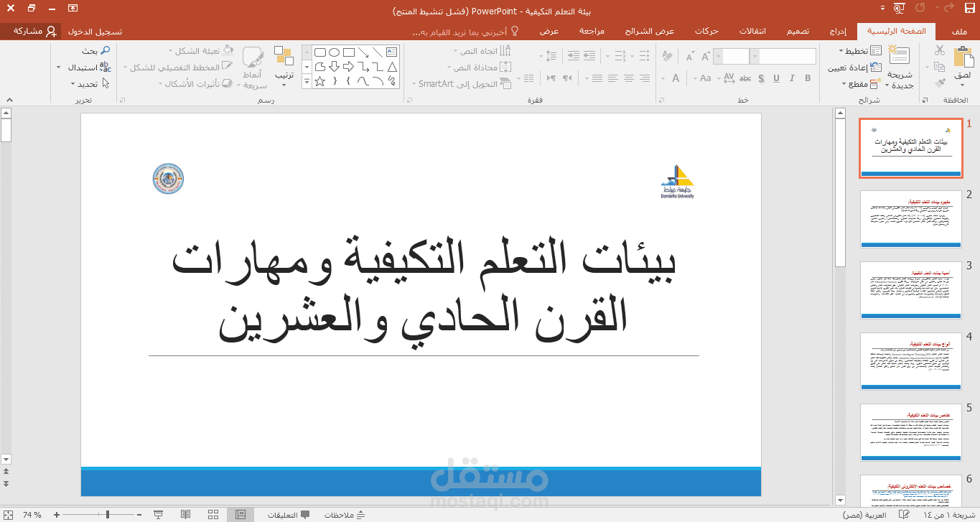The height and width of the screenshot is (522, 980).
Task: Click Decrease Font Size icon
Action: point(689,56)
